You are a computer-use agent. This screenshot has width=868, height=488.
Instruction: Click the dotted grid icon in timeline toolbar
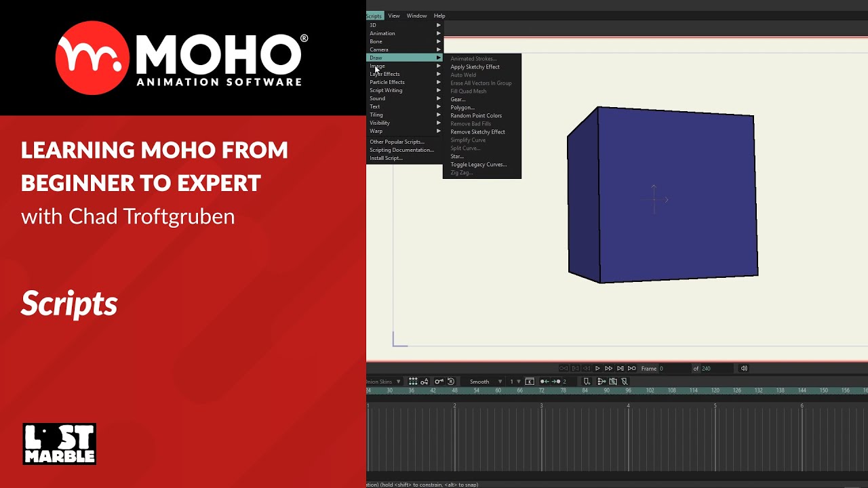pos(413,382)
